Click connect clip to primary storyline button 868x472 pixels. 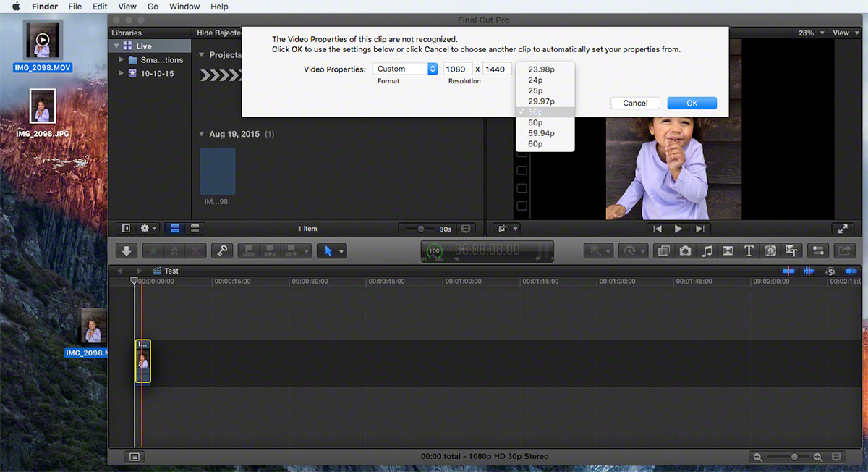(x=249, y=250)
